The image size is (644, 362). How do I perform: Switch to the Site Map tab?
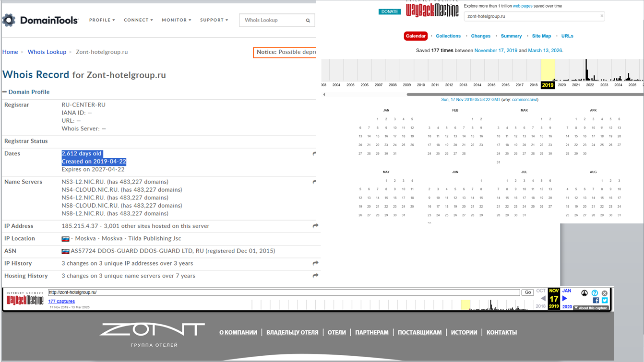point(541,36)
